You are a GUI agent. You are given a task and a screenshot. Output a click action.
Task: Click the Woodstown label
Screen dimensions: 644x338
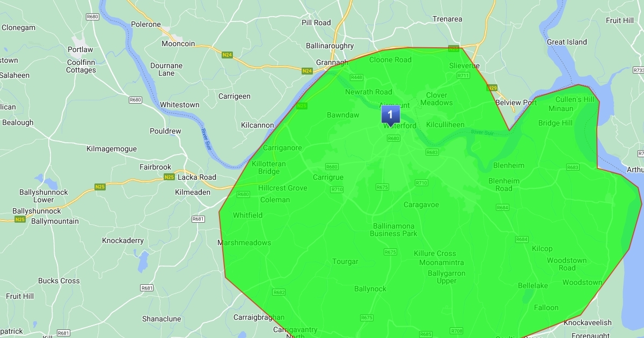pos(582,282)
